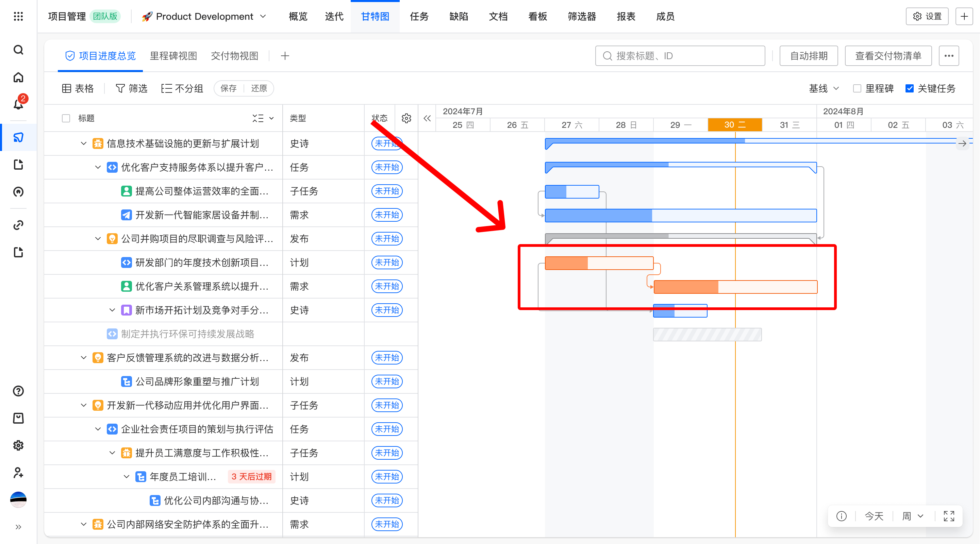Click the search icon in the left sidebar
Viewport: 980px width, 544px height.
coord(18,50)
